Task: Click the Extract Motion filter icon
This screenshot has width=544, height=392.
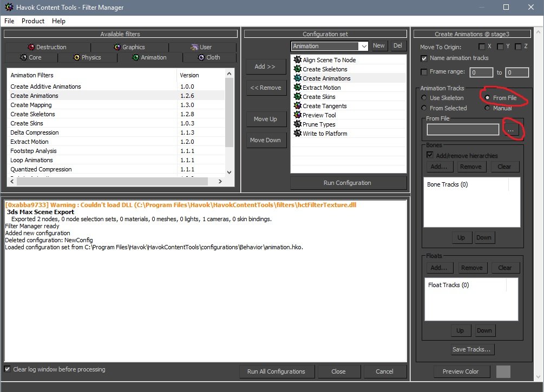Action: tap(297, 88)
